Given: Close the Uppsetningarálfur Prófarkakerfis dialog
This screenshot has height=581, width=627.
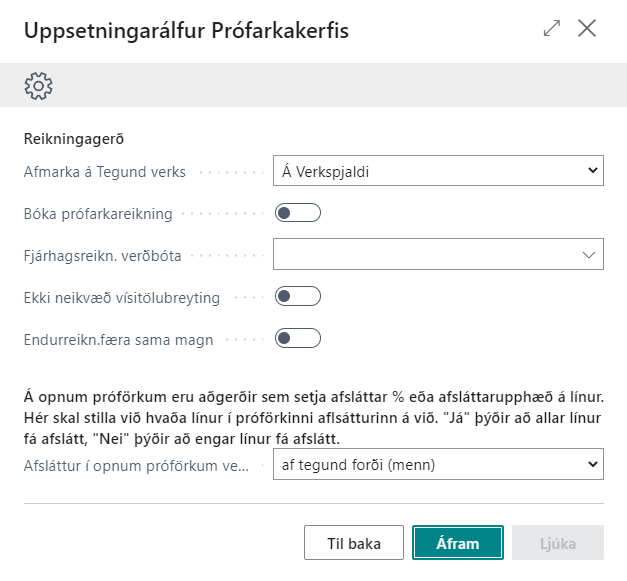Looking at the screenshot, I should (x=587, y=29).
